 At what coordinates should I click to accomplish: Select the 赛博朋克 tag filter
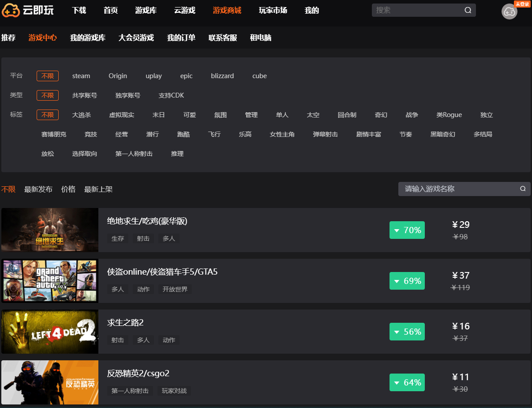coord(54,134)
